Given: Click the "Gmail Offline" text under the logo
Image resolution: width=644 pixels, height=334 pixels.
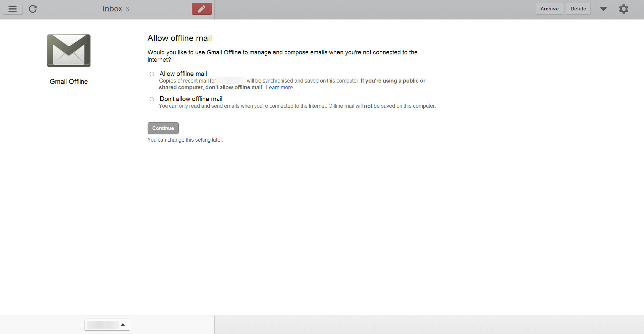Looking at the screenshot, I should pyautogui.click(x=69, y=82).
